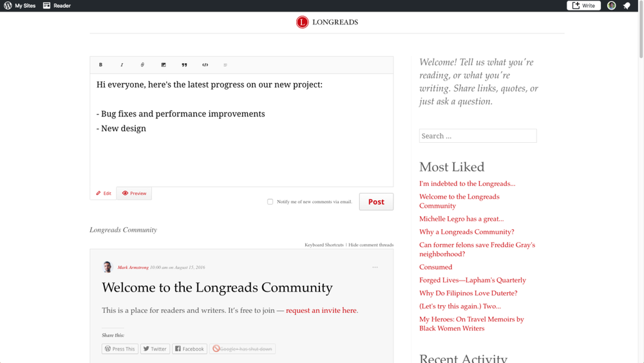Open the post actions ellipsis menu

tap(375, 267)
